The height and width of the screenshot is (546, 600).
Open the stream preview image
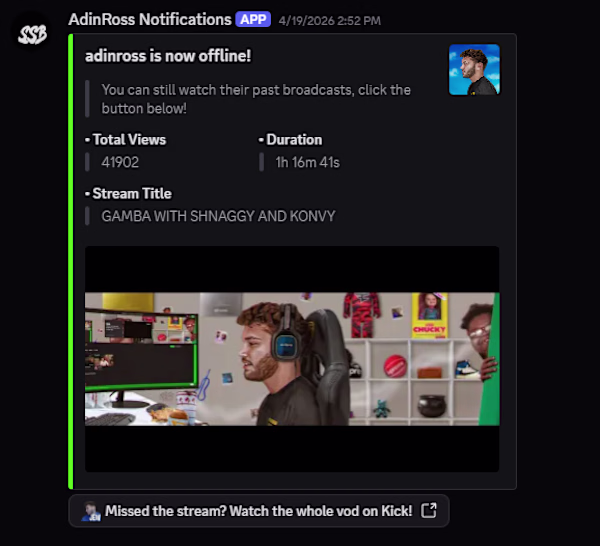coord(292,359)
